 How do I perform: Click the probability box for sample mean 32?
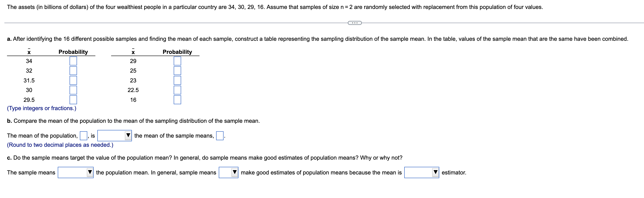pyautogui.click(x=73, y=71)
